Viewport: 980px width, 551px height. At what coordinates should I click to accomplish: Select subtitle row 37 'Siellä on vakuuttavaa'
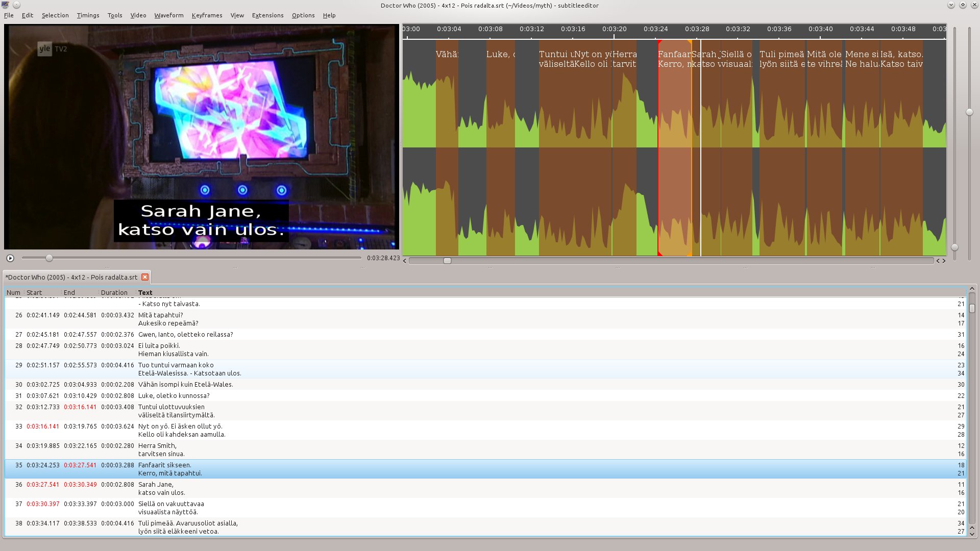tap(485, 508)
